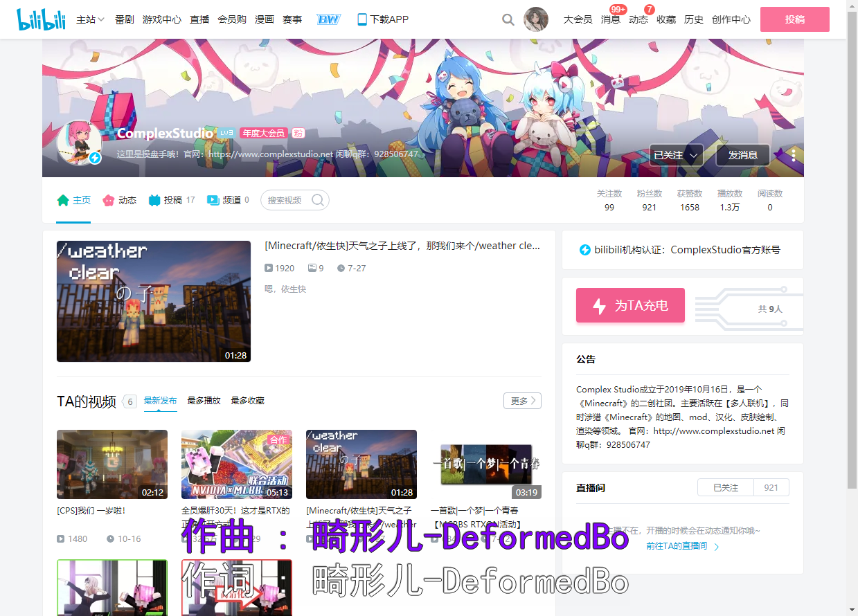Open small /weather clear 01:28 thumbnail
858x616 pixels.
point(361,464)
